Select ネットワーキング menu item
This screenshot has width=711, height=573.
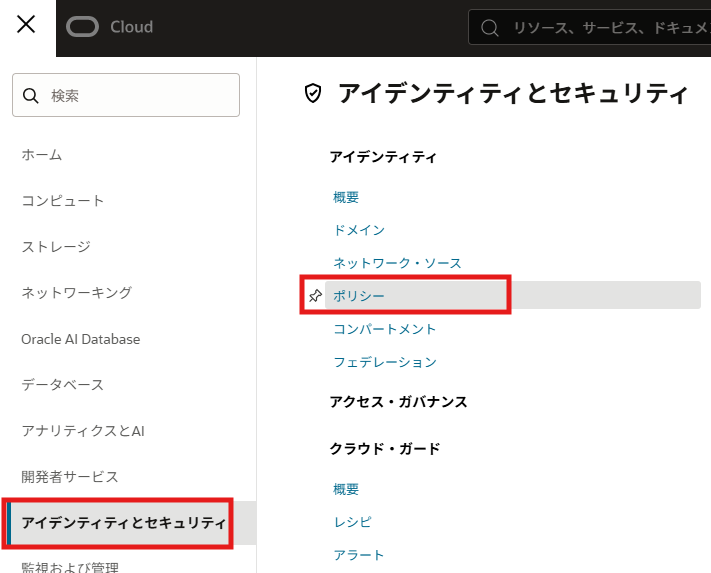click(76, 293)
